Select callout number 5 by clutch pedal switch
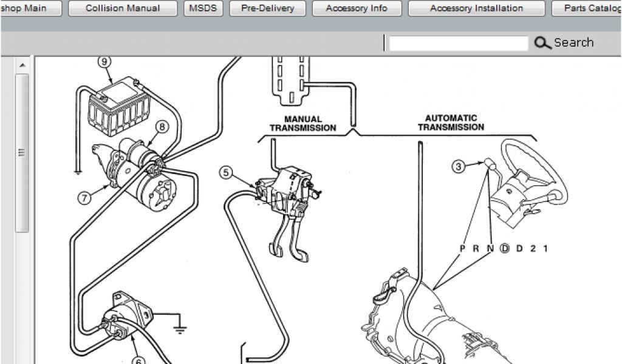622x364 pixels. pyautogui.click(x=226, y=173)
